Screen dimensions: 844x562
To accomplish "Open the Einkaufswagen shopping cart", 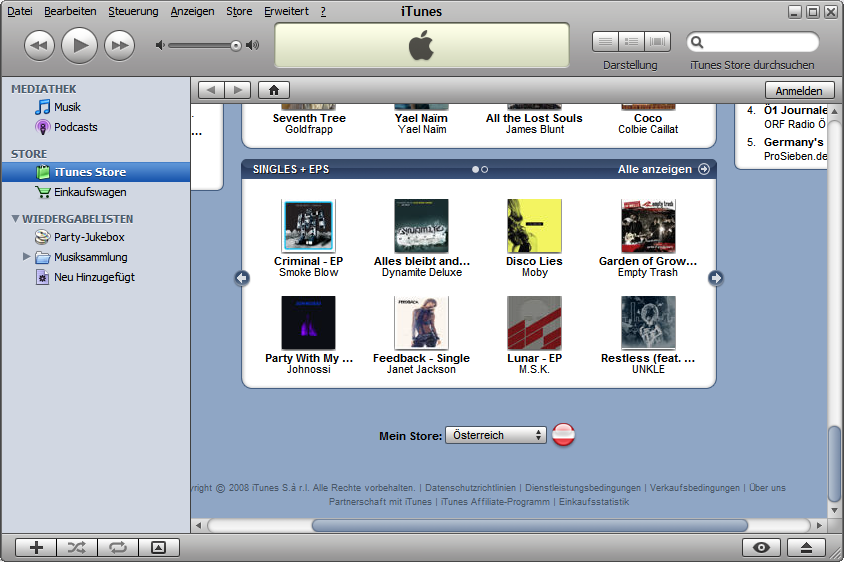I will [89, 192].
